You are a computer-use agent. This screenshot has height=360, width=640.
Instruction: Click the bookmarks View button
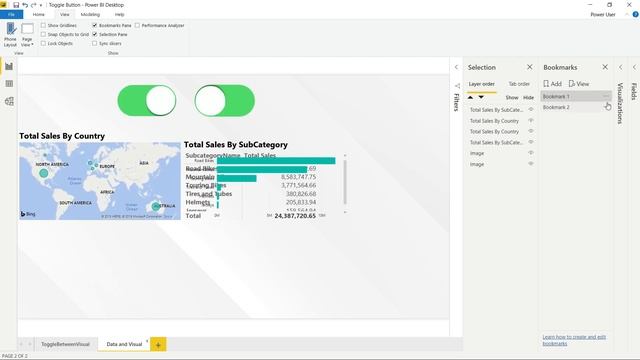pos(579,84)
